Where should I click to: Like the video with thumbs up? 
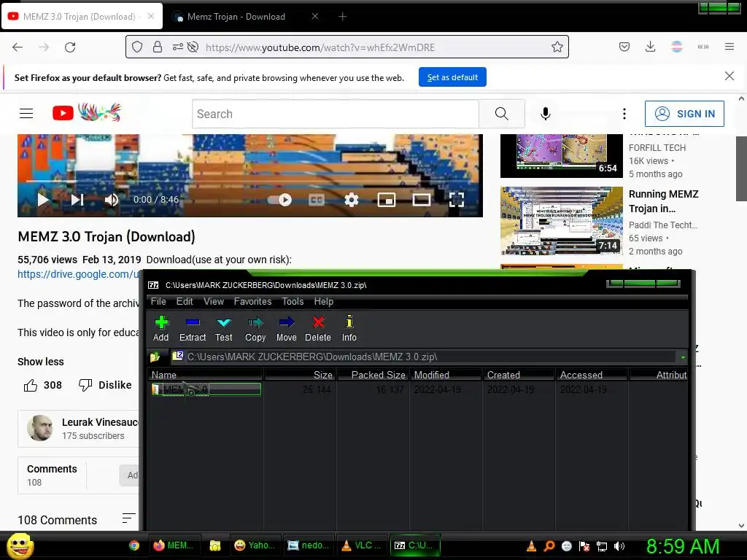pos(42,385)
